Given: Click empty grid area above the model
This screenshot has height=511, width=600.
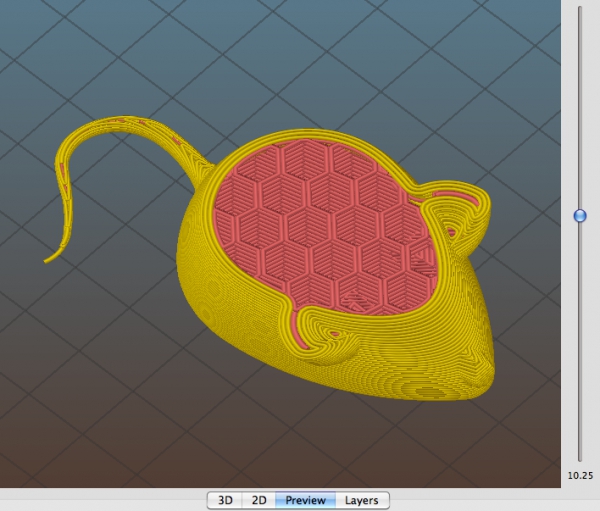Looking at the screenshot, I should coord(306,57).
